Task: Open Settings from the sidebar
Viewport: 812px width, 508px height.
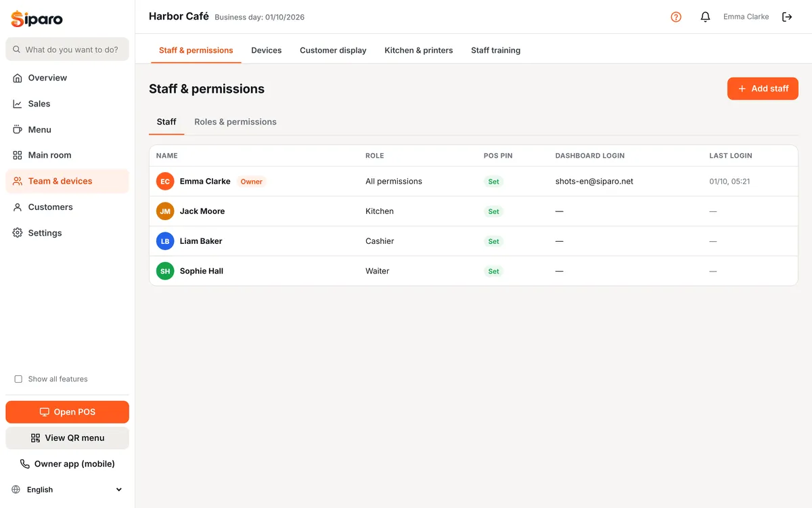Action: (x=67, y=233)
